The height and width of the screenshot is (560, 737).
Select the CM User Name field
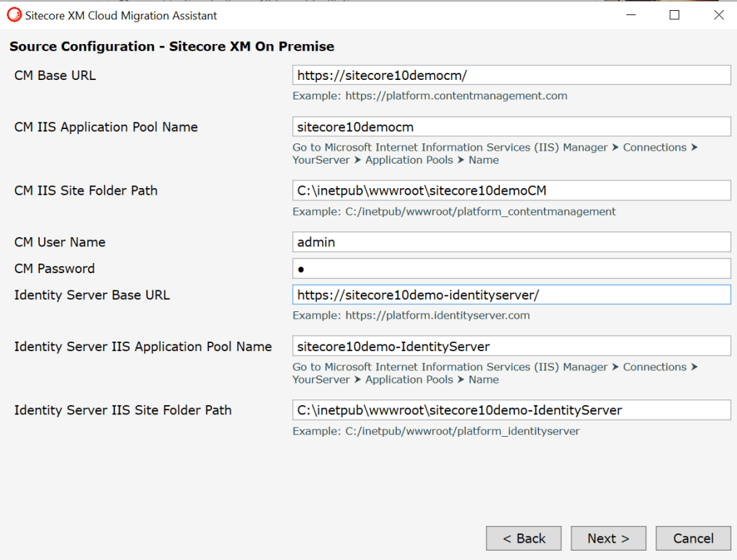(x=511, y=242)
